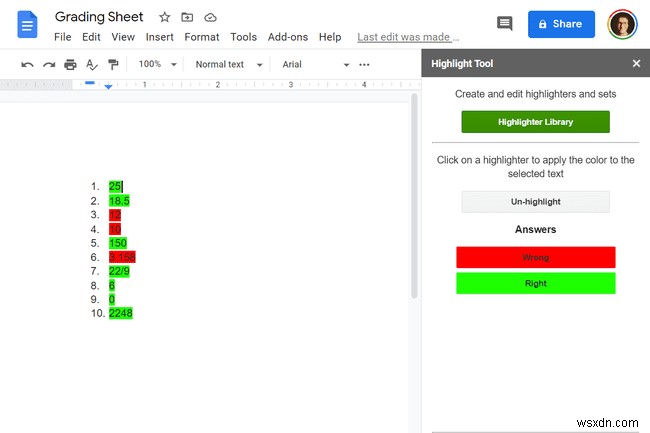The image size is (650, 433).
Task: Select the Paint format tool
Action: click(113, 64)
